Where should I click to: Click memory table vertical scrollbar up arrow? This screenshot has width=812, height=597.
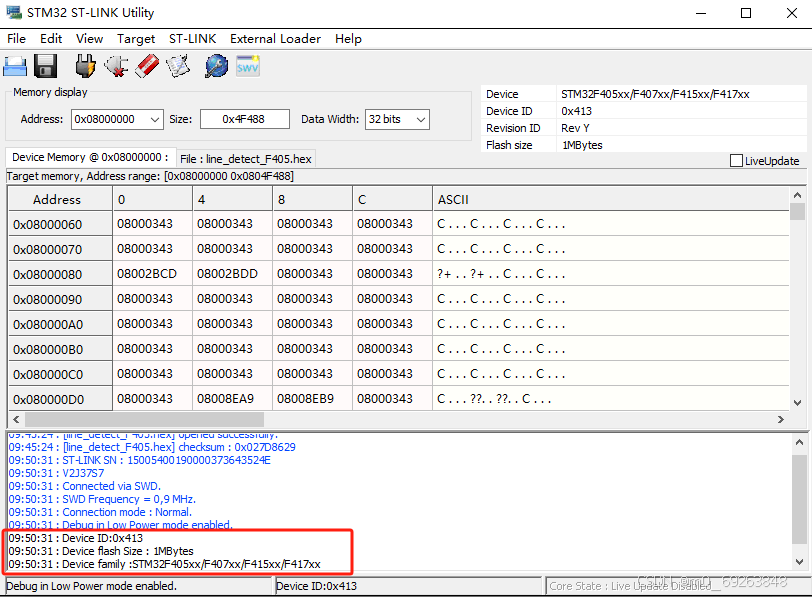pyautogui.click(x=797, y=195)
